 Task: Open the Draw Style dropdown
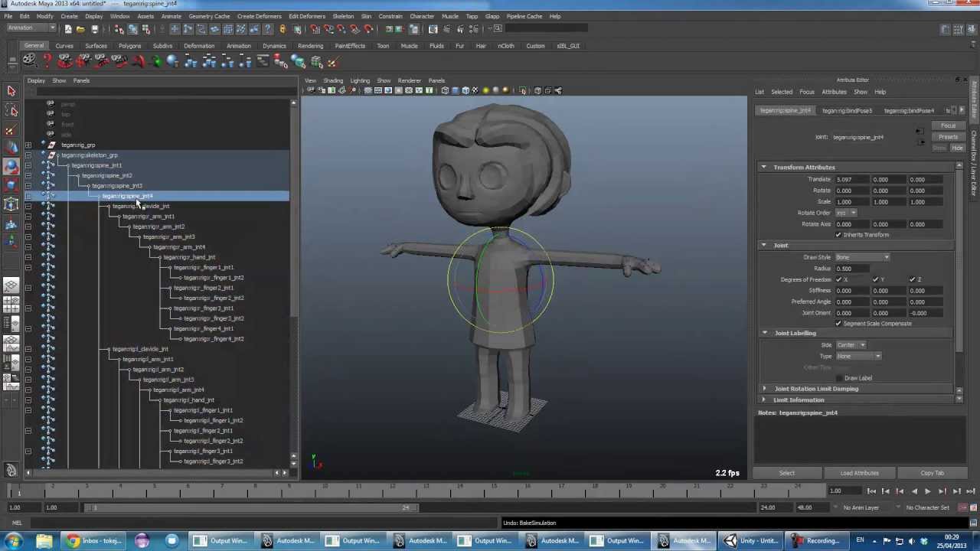862,257
